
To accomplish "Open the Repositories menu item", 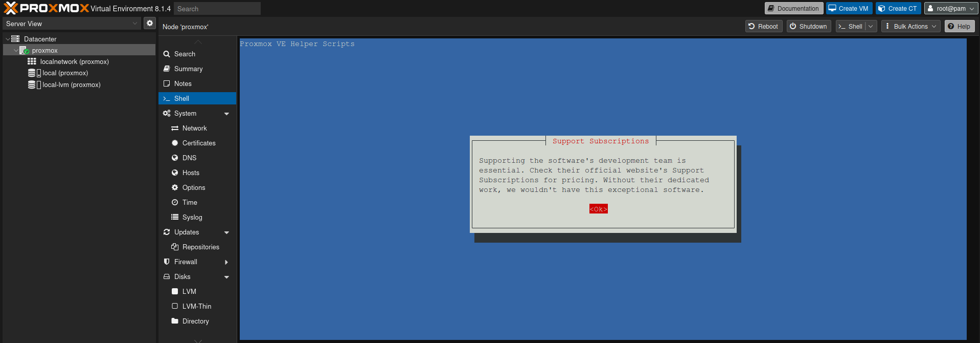I will coord(197,247).
